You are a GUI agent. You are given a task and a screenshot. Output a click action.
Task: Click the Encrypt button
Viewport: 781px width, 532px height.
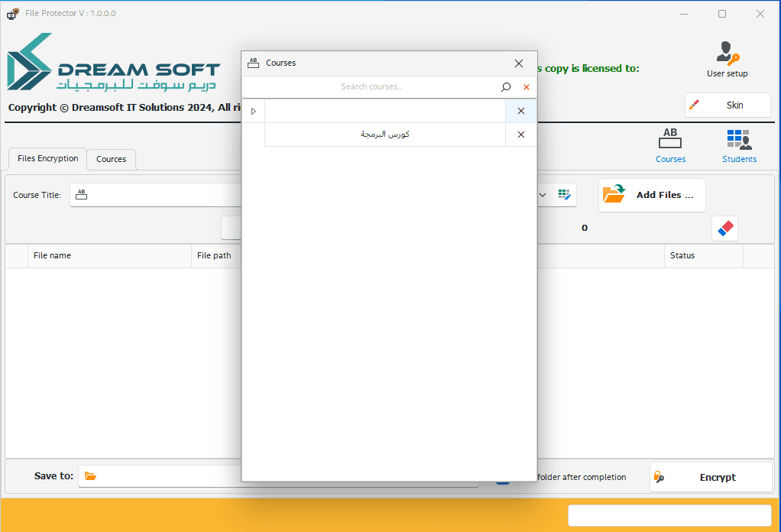tap(711, 477)
